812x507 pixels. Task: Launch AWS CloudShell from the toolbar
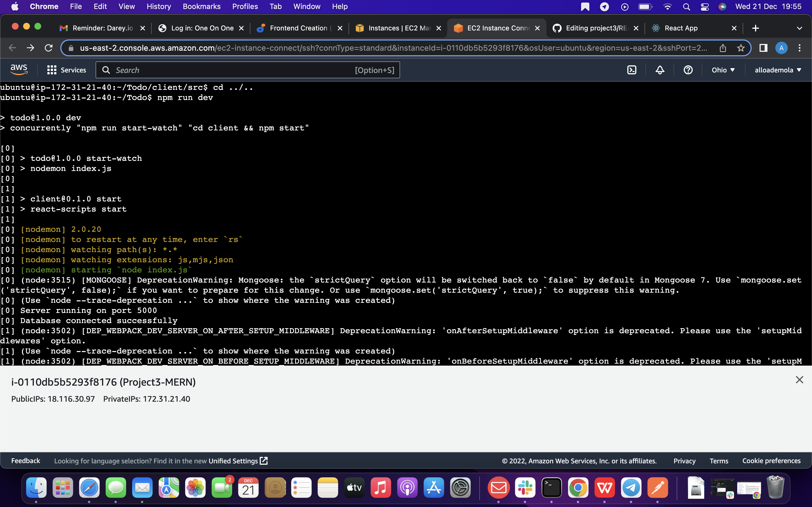632,70
